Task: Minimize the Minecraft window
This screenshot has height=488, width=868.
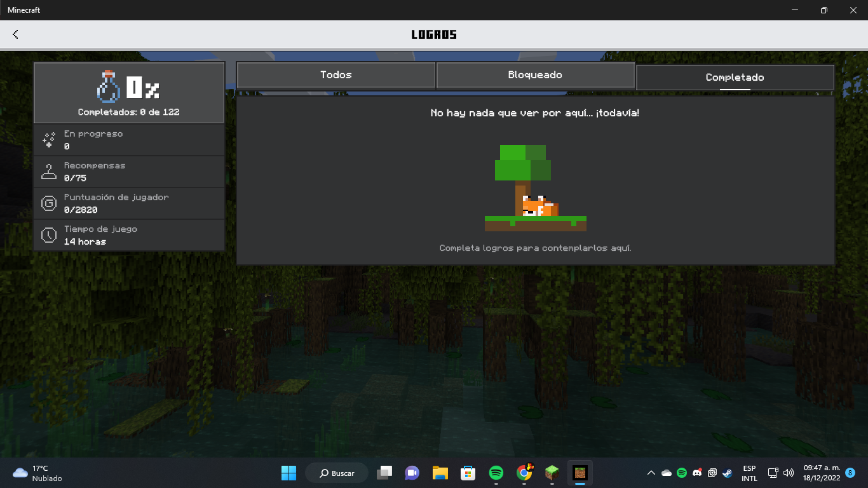Action: click(795, 10)
